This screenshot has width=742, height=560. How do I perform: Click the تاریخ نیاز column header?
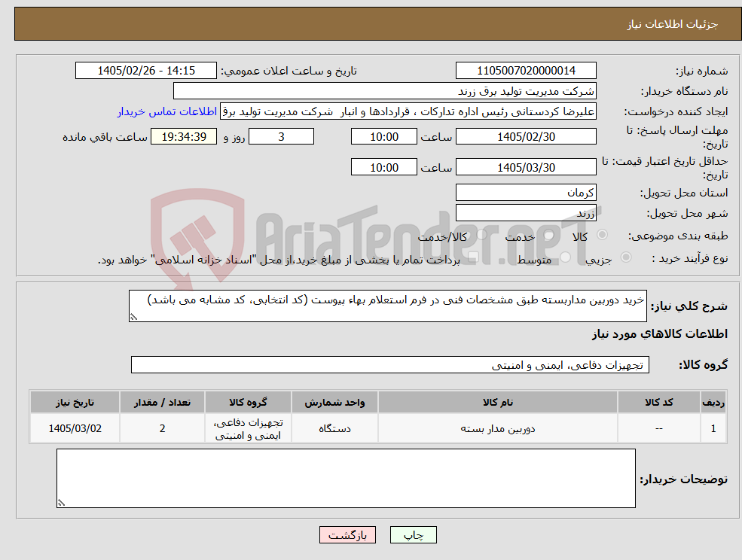coord(75,402)
